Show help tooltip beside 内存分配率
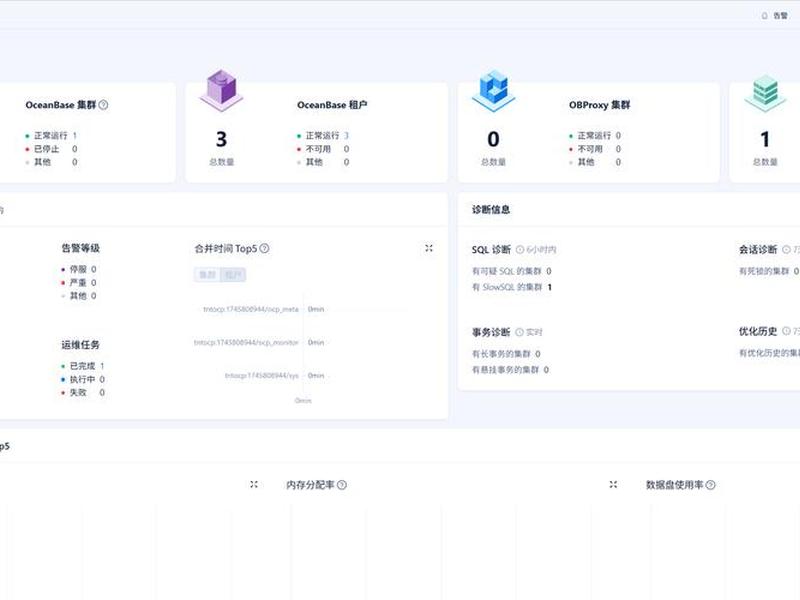This screenshot has width=800, height=600. [x=342, y=485]
